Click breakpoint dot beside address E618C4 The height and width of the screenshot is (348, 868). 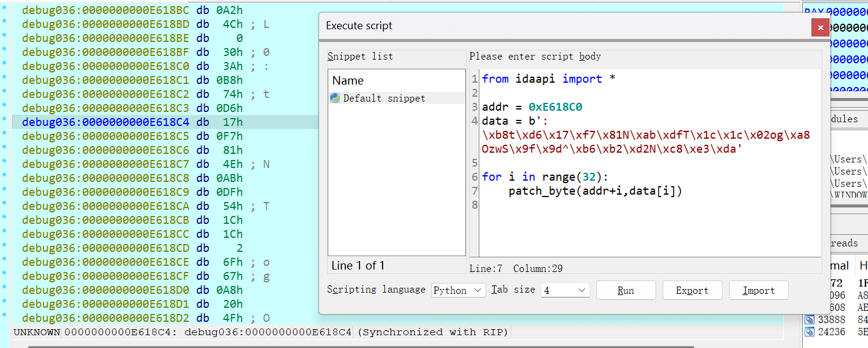(5, 122)
